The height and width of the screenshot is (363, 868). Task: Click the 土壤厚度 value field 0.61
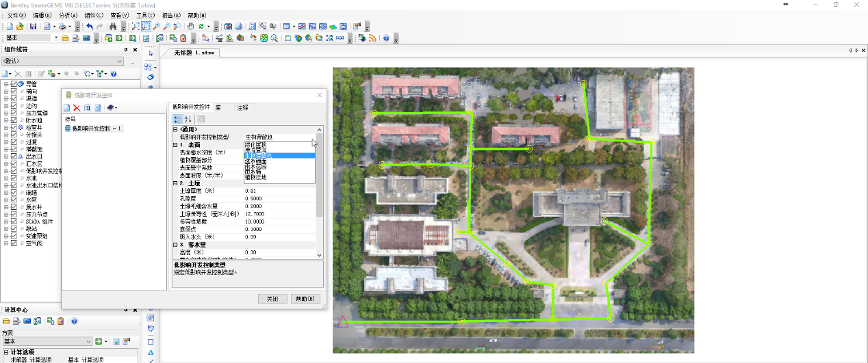[x=279, y=191]
